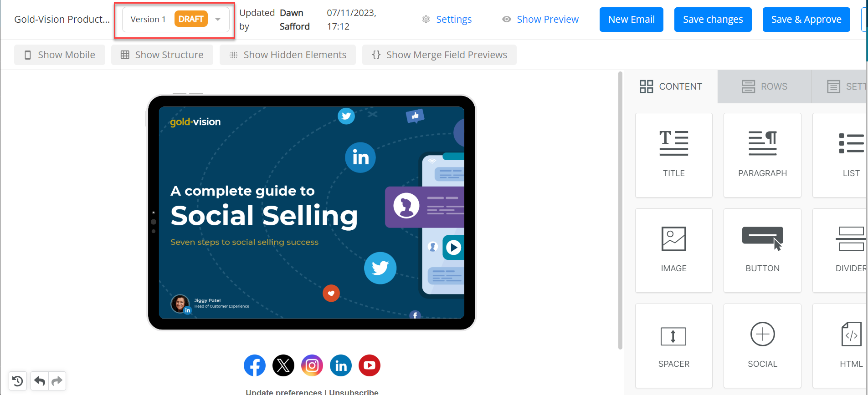Add a Title content block
This screenshot has height=395, width=868.
coord(673,155)
